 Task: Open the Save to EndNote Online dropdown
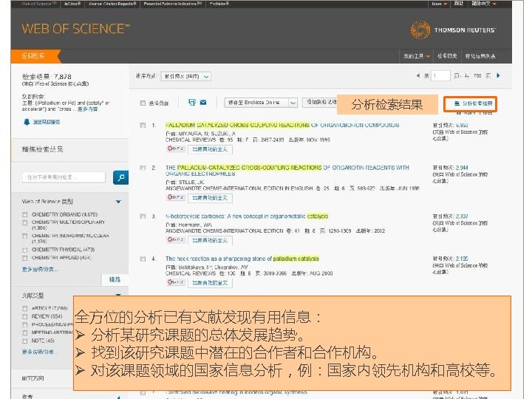tap(261, 103)
